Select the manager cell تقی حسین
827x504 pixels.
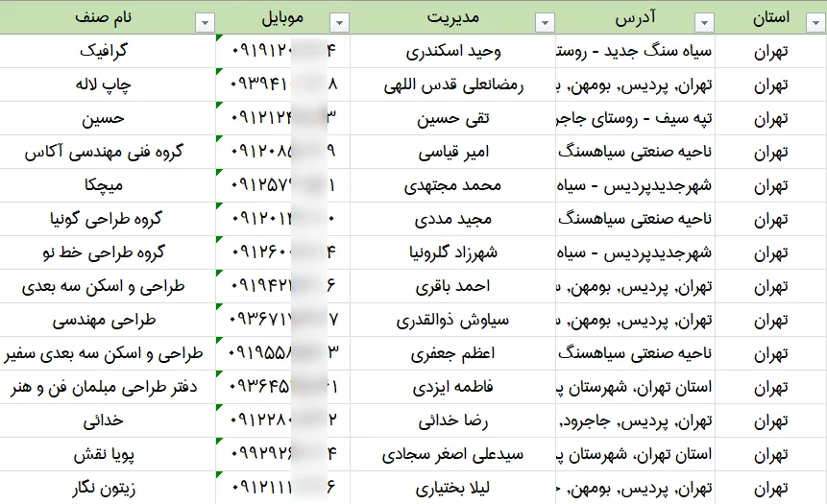coord(453,118)
